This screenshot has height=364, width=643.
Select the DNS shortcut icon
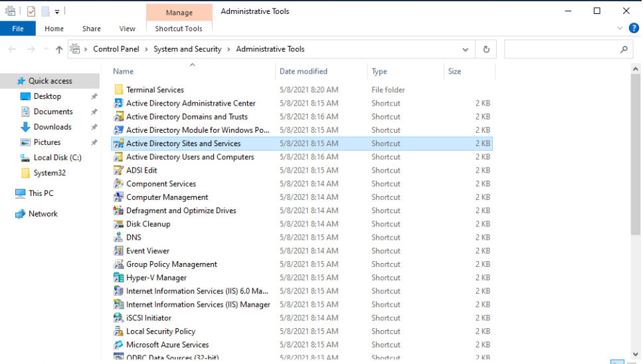[119, 238]
